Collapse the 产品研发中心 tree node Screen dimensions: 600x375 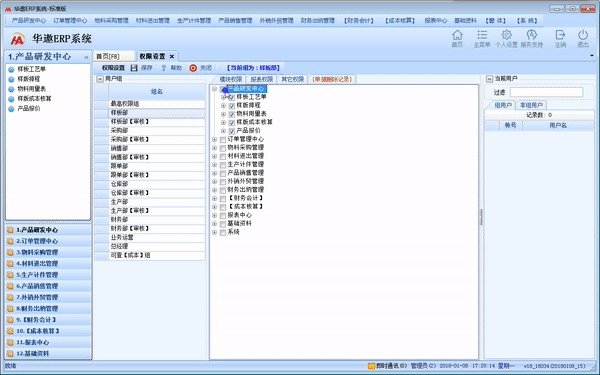(x=215, y=89)
